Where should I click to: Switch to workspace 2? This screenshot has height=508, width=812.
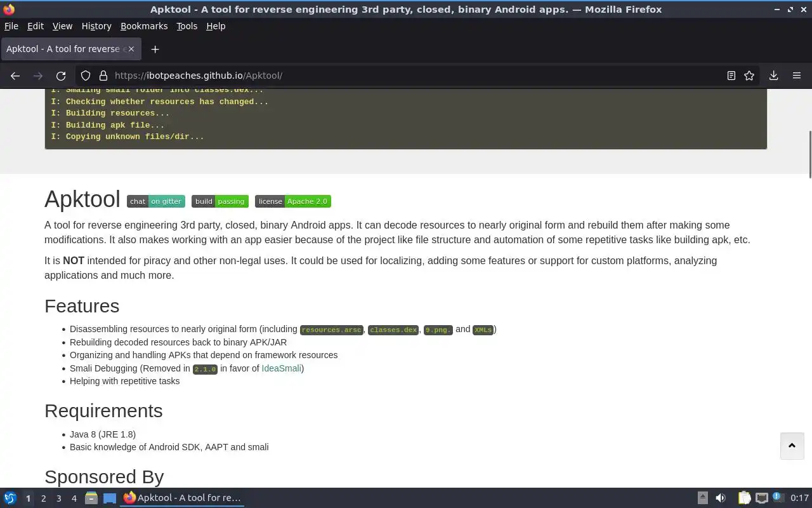(x=43, y=498)
